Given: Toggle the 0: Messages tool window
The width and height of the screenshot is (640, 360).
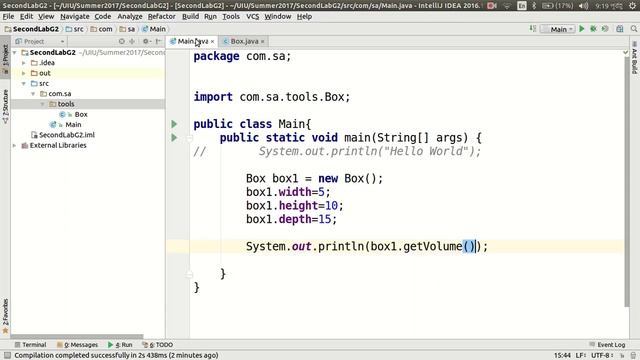Looking at the screenshot, I should pos(77,344).
